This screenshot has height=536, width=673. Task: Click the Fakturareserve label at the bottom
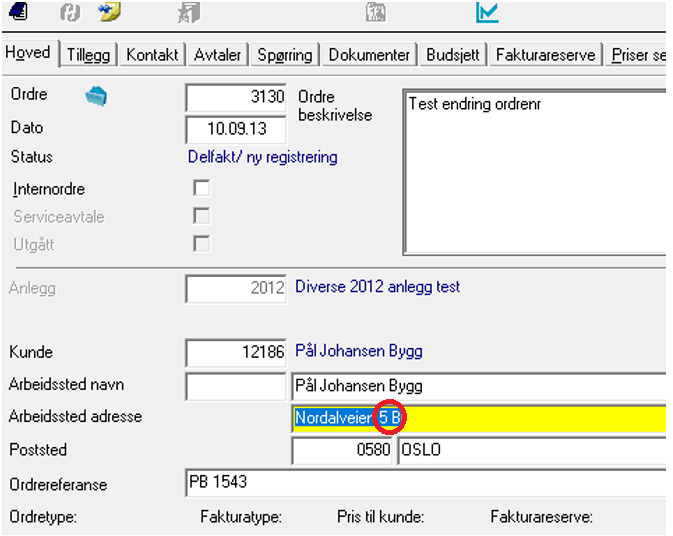[542, 517]
